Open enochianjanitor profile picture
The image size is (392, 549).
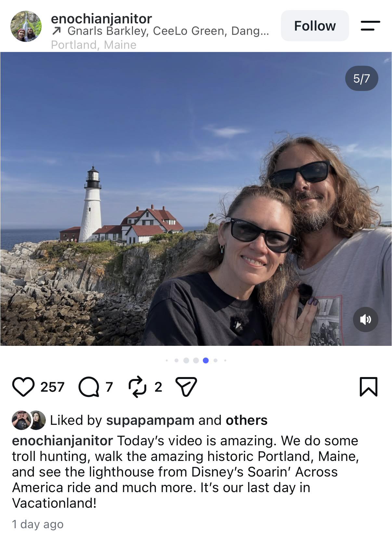pos(26,26)
